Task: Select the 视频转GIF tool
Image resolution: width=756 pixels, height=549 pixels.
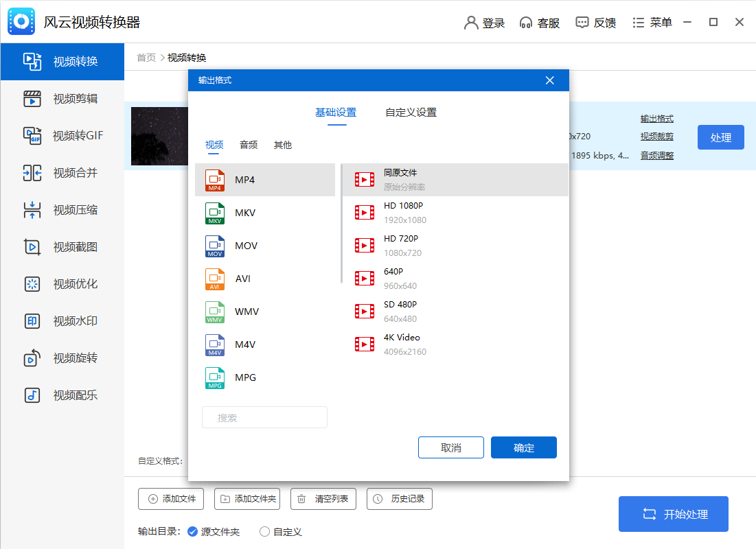Action: [55, 136]
